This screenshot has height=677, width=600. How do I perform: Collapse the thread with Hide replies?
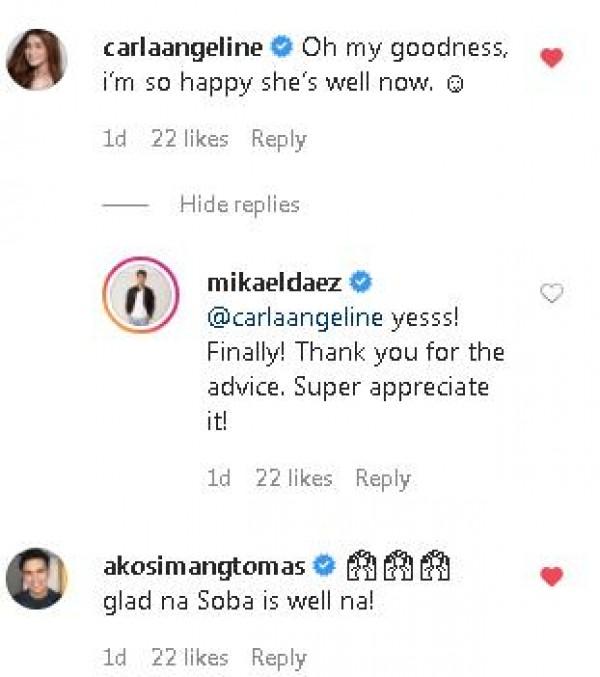(239, 205)
